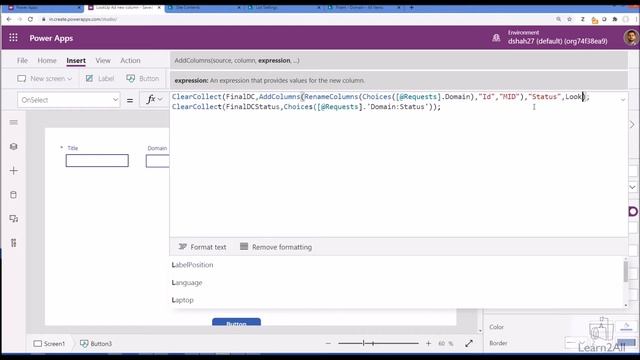This screenshot has height=360, width=640.
Task: Click the zoom in plus icon
Action: click(x=428, y=344)
